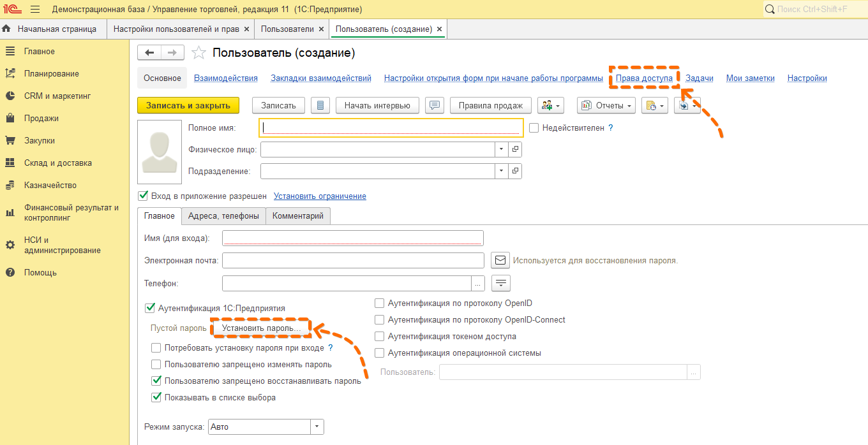
Task: Open the Режим запуска dropdown list
Action: [317, 427]
